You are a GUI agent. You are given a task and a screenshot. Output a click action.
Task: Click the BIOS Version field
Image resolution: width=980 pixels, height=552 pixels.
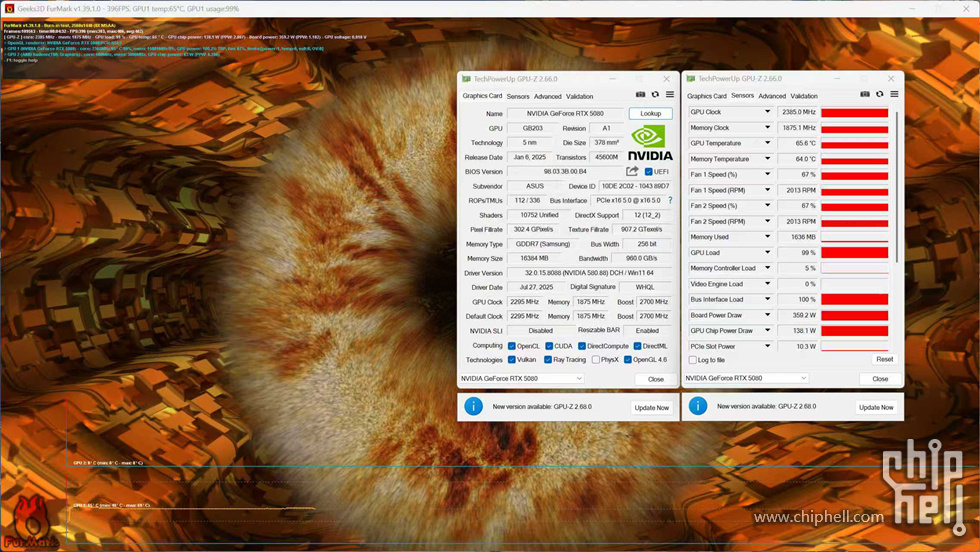565,171
